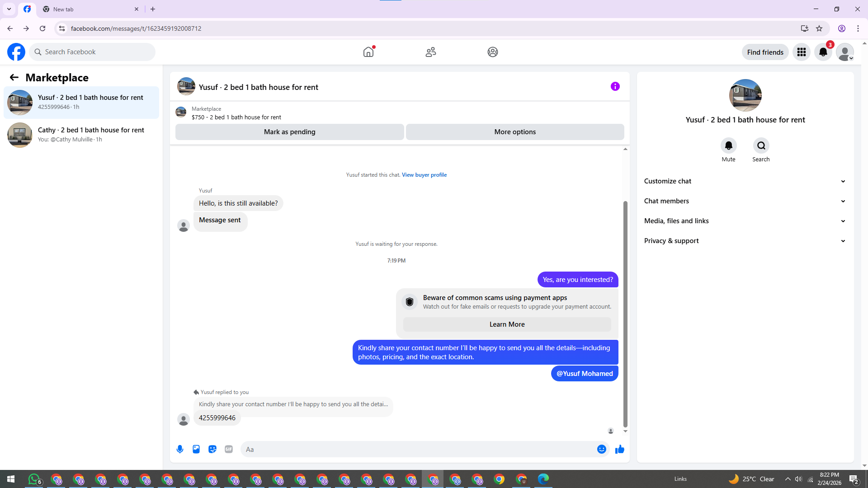
Task: Click the voice clip microphone icon
Action: [x=180, y=449]
